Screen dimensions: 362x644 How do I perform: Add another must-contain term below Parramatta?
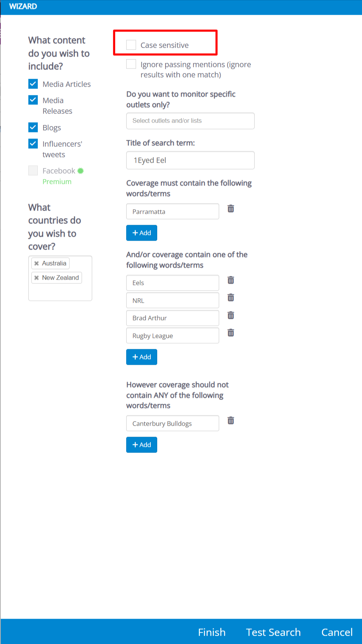pos(142,233)
